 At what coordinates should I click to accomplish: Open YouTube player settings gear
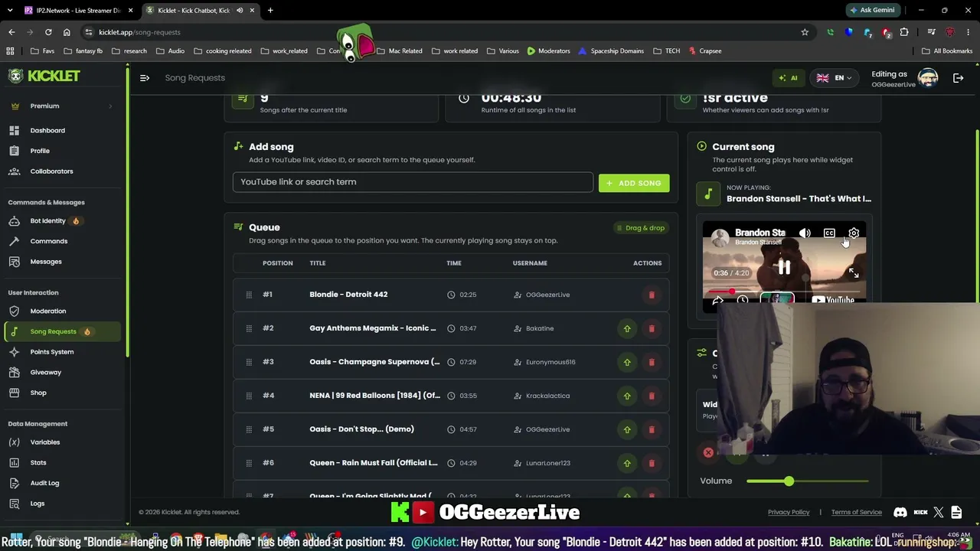tap(854, 233)
